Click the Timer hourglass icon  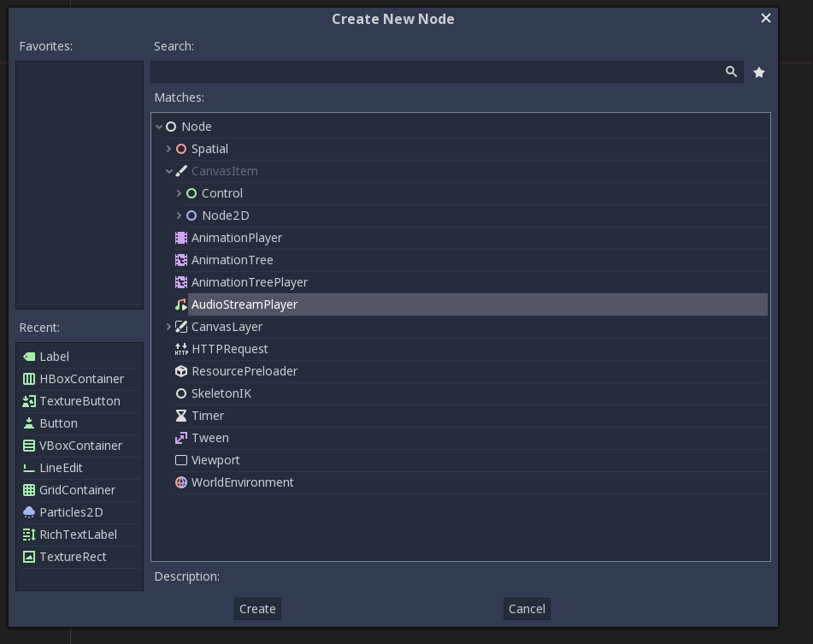(x=180, y=416)
